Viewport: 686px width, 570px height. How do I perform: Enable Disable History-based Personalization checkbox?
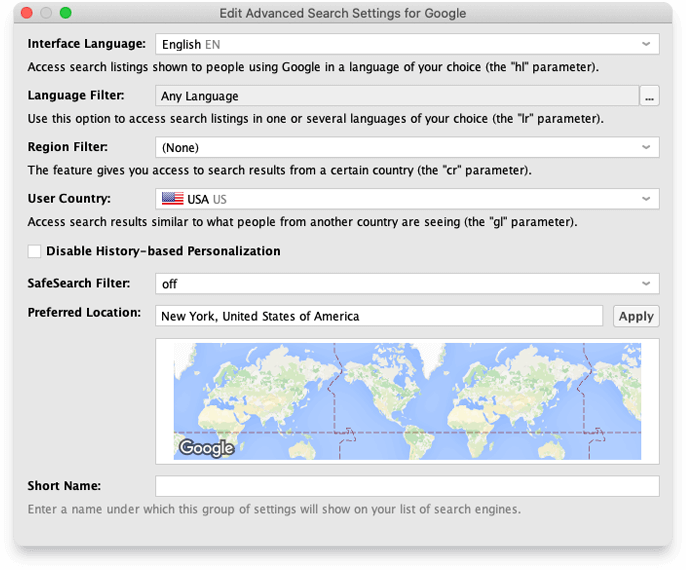pos(34,251)
